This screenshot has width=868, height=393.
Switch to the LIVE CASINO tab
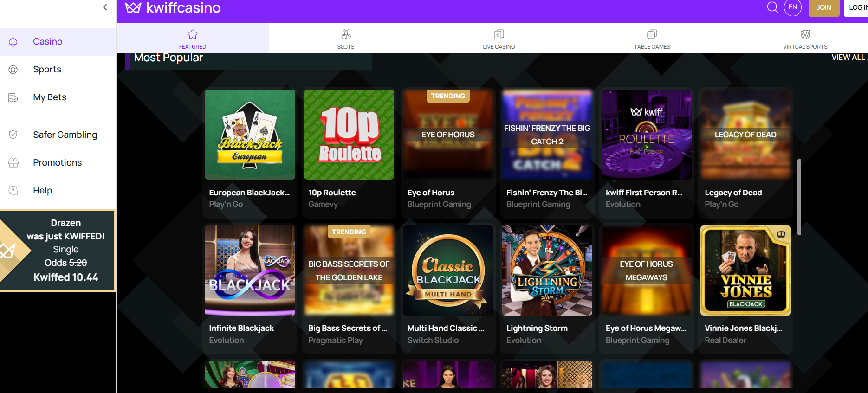click(x=499, y=38)
